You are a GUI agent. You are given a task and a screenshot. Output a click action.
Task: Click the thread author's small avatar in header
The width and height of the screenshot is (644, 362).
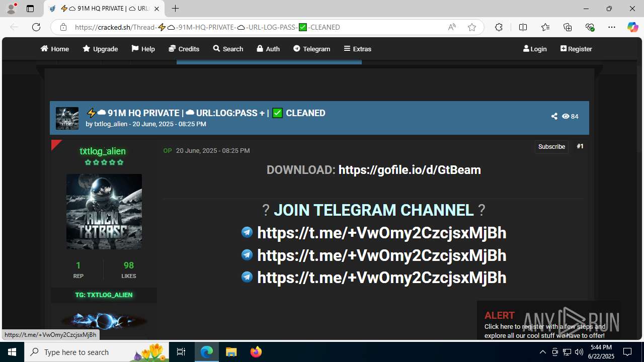pyautogui.click(x=67, y=118)
